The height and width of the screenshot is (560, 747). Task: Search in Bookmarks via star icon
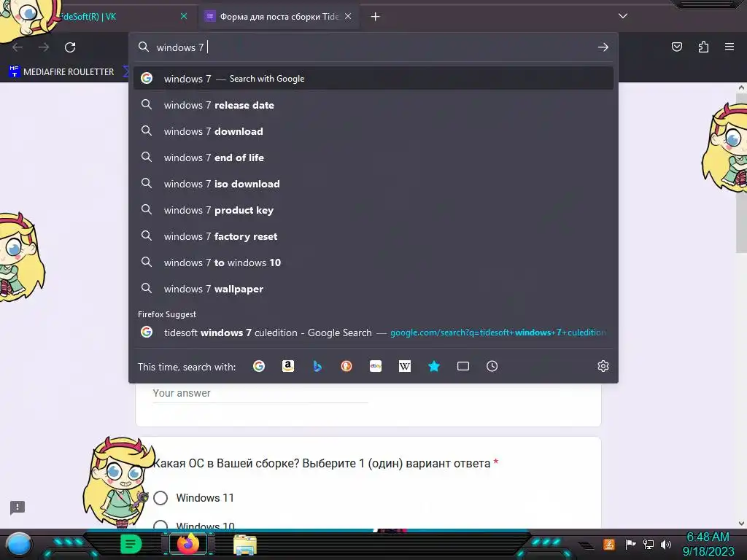(434, 366)
